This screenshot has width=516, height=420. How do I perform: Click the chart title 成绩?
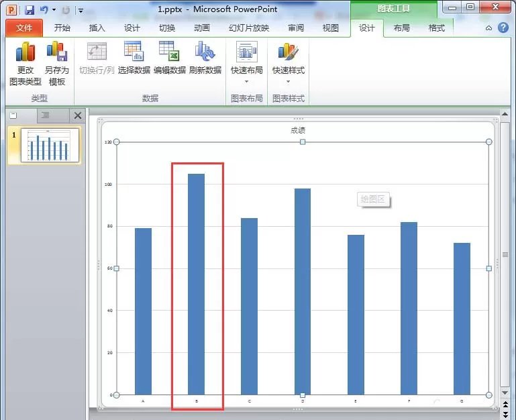(298, 131)
